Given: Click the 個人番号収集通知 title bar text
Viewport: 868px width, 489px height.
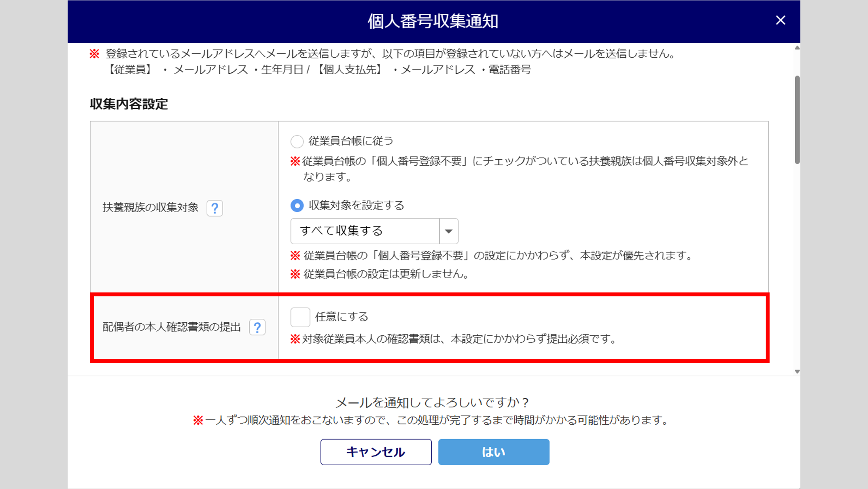Looking at the screenshot, I should click(x=433, y=21).
